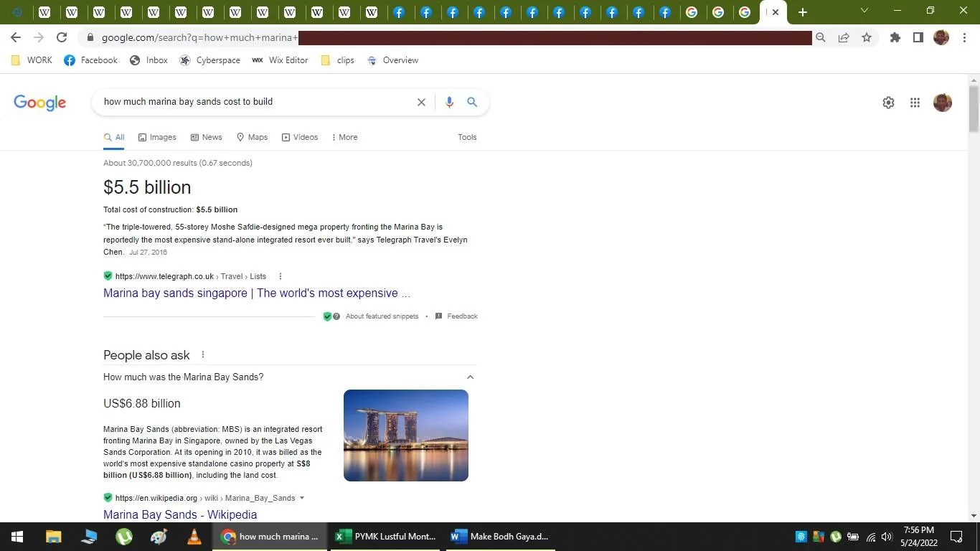This screenshot has width=980, height=551.
Task: Close the active Google search tab
Action: coord(776,12)
